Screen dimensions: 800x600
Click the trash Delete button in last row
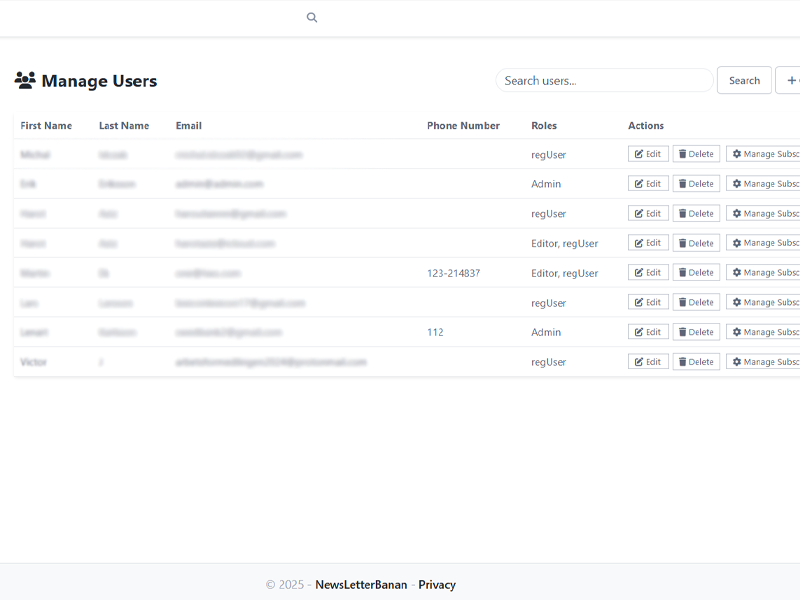[x=696, y=362]
